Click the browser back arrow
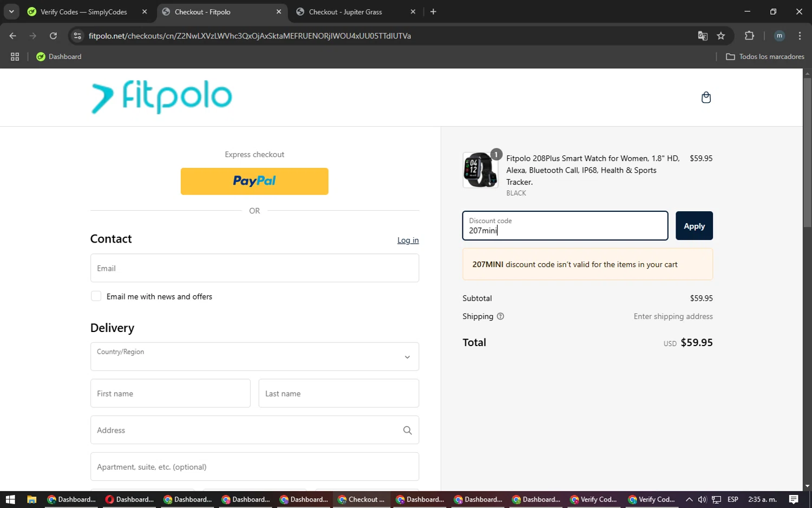The height and width of the screenshot is (508, 812). click(x=13, y=36)
